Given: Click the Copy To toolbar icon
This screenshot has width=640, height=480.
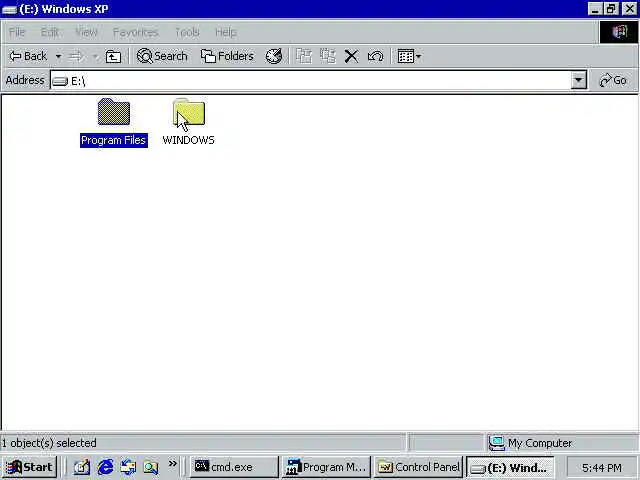Looking at the screenshot, I should [328, 56].
